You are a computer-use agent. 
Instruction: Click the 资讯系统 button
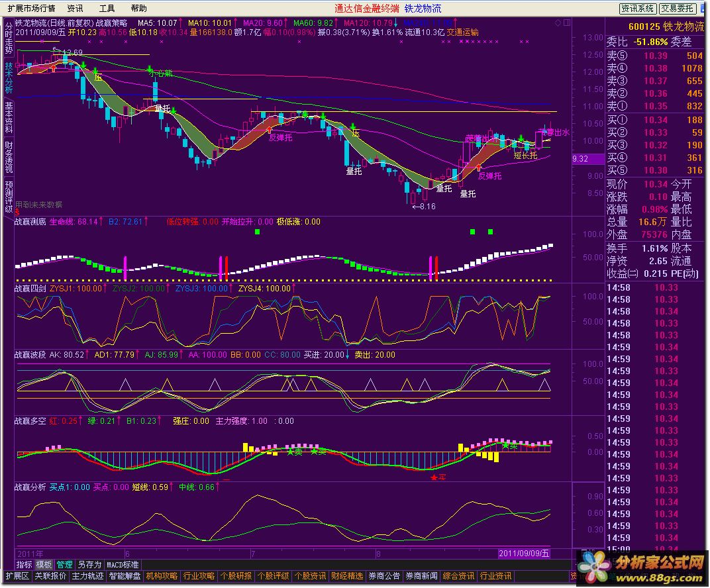click(x=637, y=9)
